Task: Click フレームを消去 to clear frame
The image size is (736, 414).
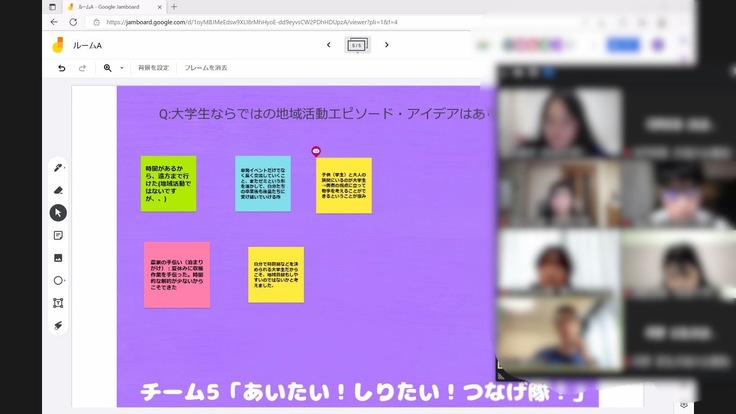Action: [x=206, y=68]
